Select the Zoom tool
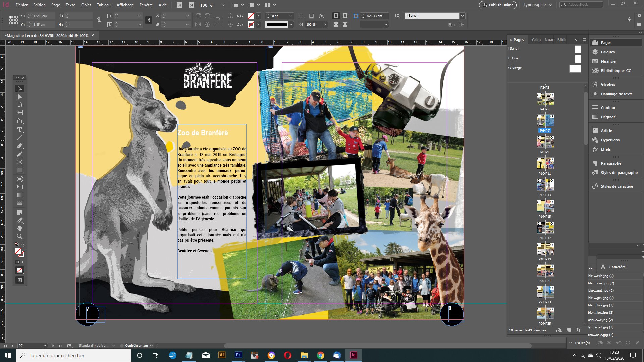The width and height of the screenshot is (644, 362). click(20, 236)
